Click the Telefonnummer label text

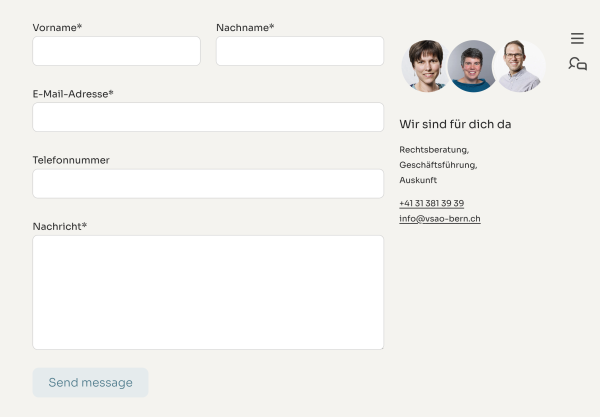pos(71,160)
